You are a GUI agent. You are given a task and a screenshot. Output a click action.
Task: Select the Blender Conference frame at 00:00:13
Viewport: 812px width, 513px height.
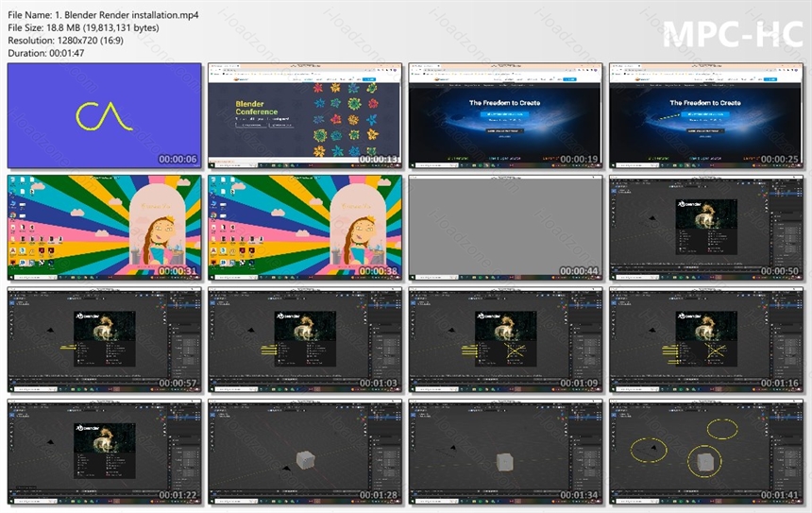point(305,115)
